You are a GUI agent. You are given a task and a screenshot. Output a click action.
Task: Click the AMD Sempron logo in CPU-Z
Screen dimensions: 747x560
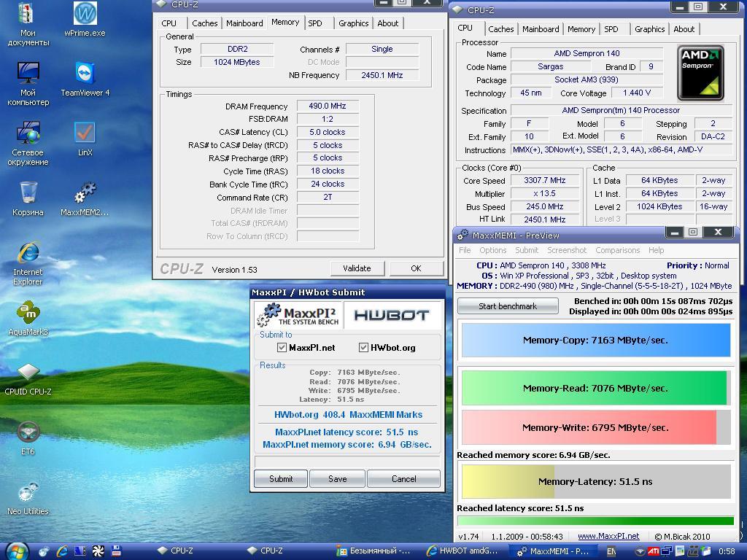click(x=700, y=72)
